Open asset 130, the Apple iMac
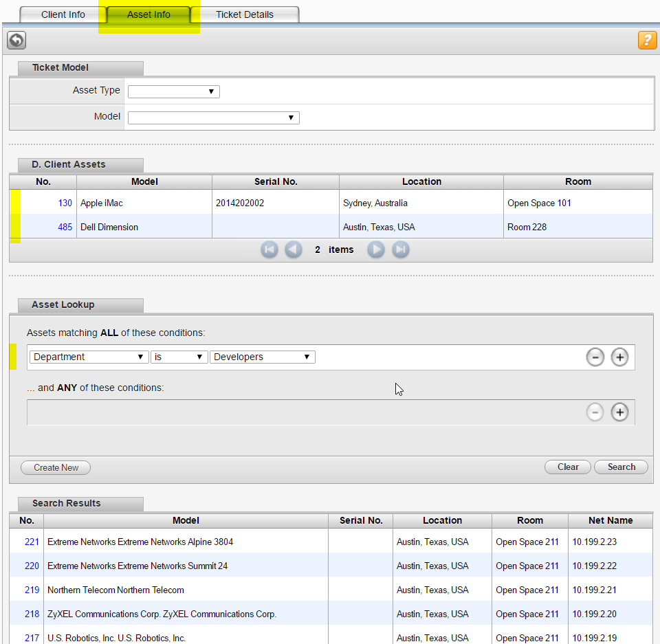 click(x=65, y=203)
